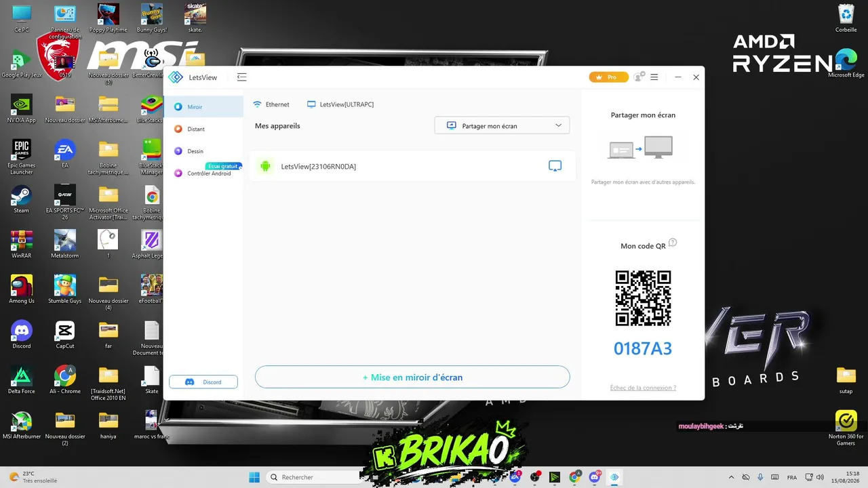Select the Delta Force desktop shortcut

point(22,381)
